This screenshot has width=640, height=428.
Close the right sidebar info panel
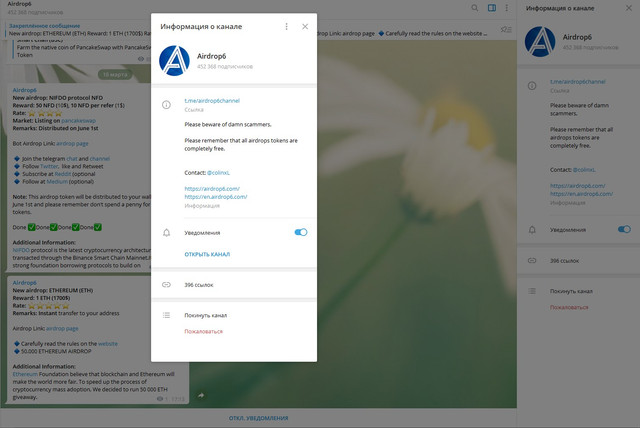pyautogui.click(x=629, y=8)
